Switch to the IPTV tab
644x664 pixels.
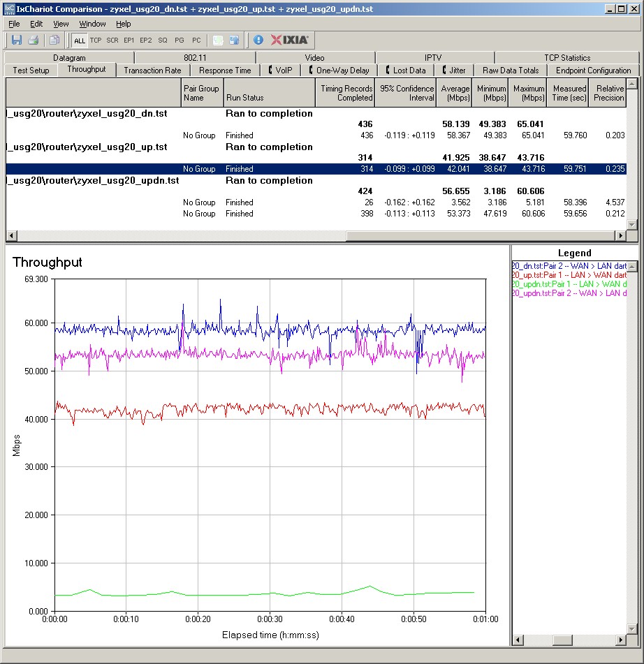coord(433,57)
